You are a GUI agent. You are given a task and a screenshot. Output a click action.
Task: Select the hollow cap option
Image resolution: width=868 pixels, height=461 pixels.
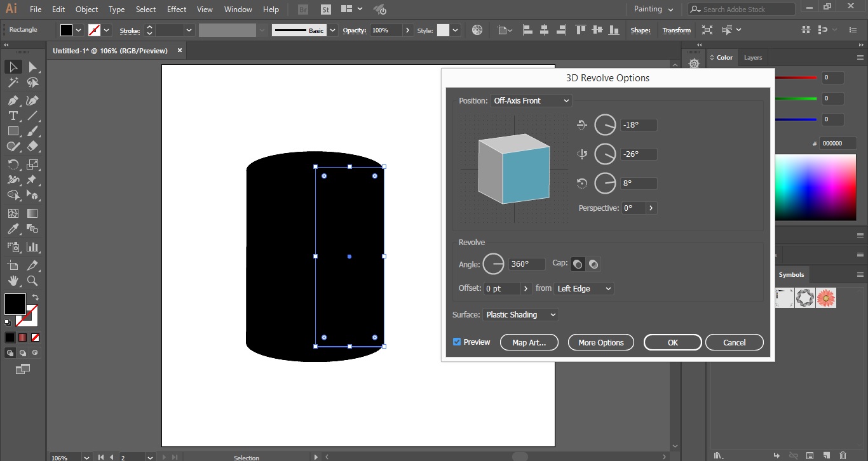(x=593, y=264)
